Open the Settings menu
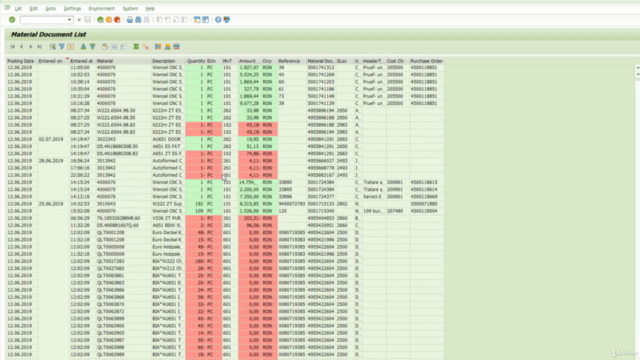640x360 pixels. point(72,9)
